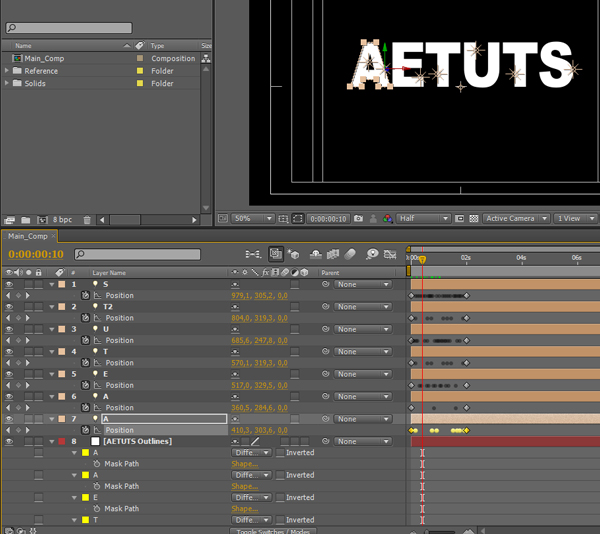Image resolution: width=600 pixels, height=534 pixels.
Task: Click yellow color swatch of E mask
Action: coord(86,498)
